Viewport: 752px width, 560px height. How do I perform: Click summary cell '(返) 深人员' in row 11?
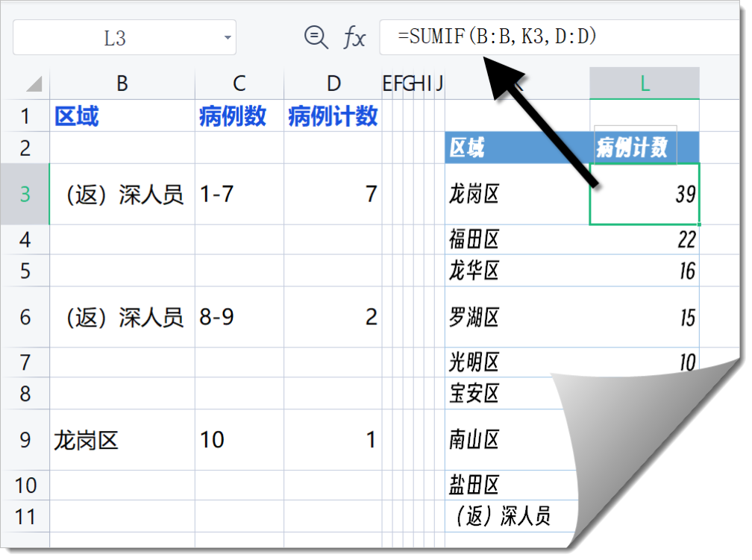(x=511, y=516)
